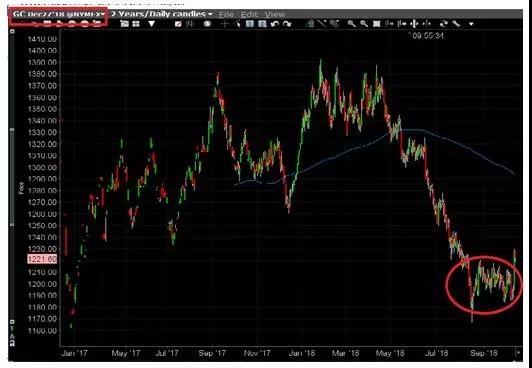
Task: Open the File menu
Action: (x=226, y=15)
